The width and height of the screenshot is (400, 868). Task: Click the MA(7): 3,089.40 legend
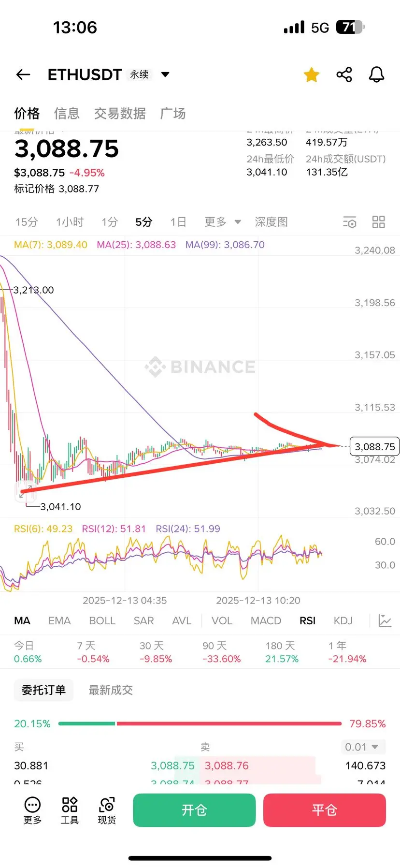[x=51, y=245]
